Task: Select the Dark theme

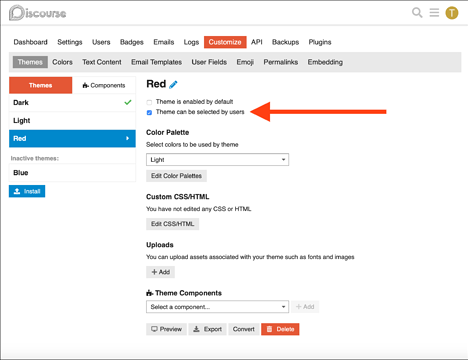Action: pyautogui.click(x=72, y=102)
